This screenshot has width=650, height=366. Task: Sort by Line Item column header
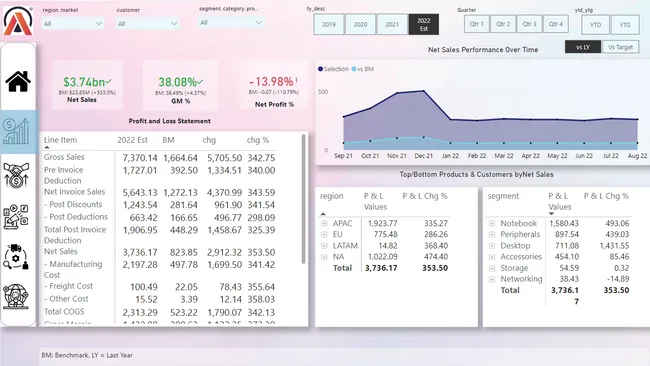coord(61,140)
